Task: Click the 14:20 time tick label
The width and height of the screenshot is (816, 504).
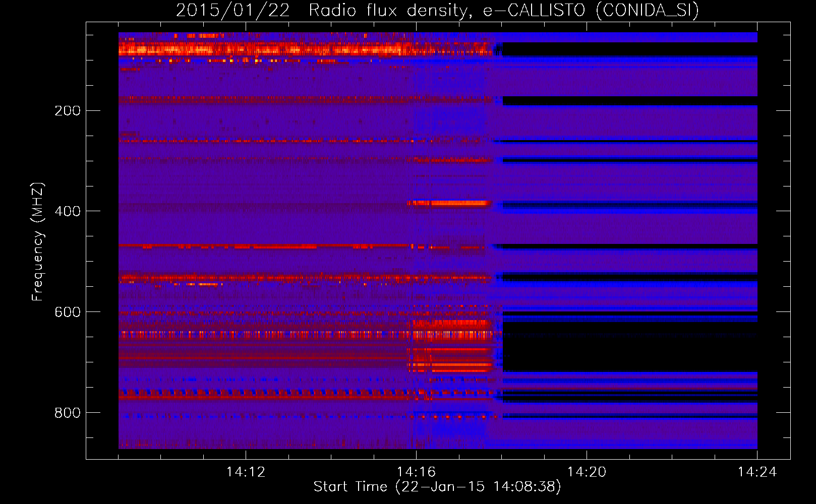Action: coord(587,472)
